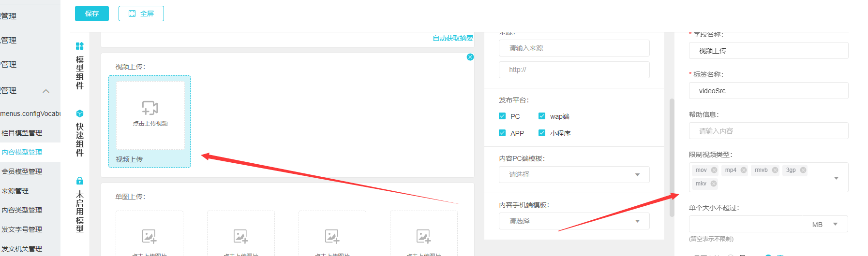Open the 模型组件 panel icon
Screen dimensions: 868x256
point(80,46)
